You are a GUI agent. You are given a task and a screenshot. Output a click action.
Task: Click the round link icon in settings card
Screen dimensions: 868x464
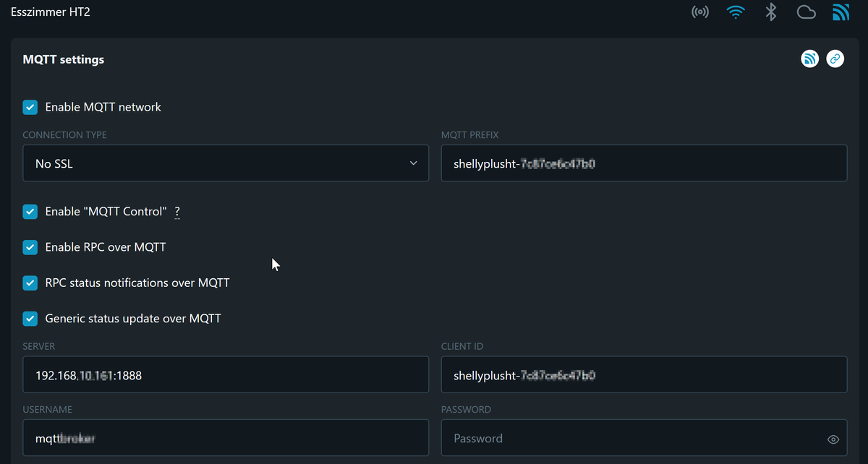click(835, 59)
